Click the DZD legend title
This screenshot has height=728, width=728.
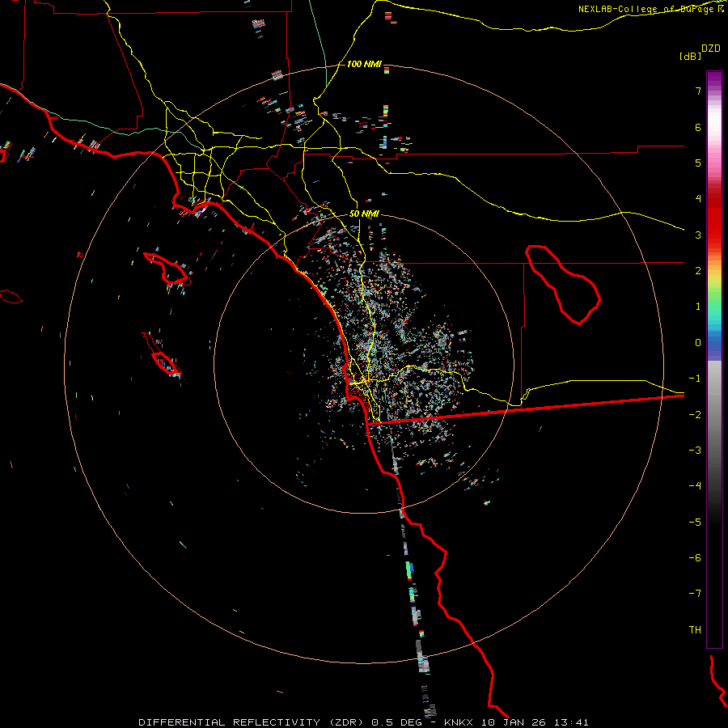pos(711,48)
